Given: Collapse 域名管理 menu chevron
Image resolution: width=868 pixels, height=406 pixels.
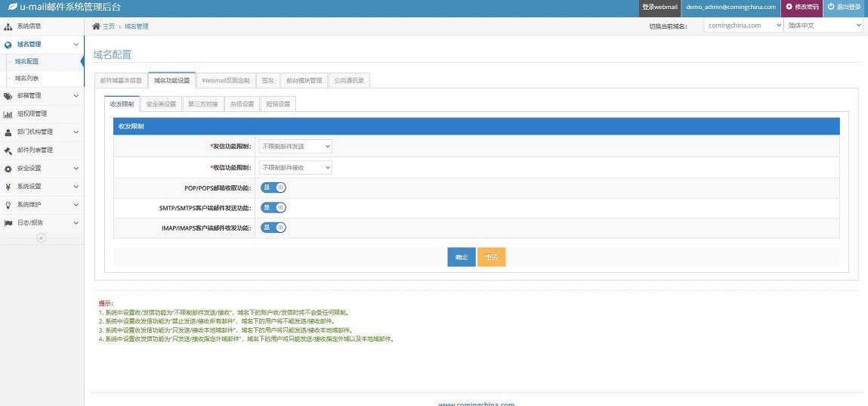Looking at the screenshot, I should pyautogui.click(x=76, y=45).
